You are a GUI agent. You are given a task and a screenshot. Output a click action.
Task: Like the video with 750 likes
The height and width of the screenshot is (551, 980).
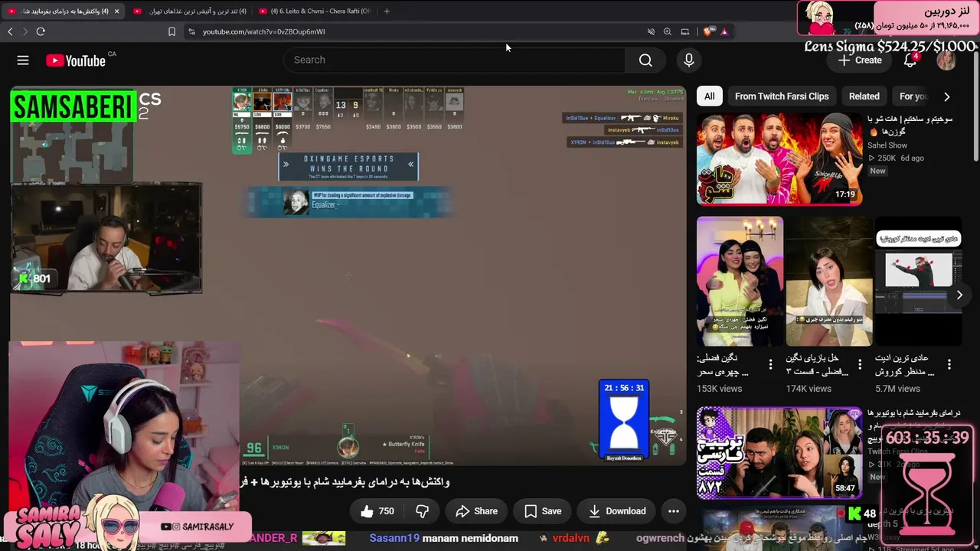point(377,511)
